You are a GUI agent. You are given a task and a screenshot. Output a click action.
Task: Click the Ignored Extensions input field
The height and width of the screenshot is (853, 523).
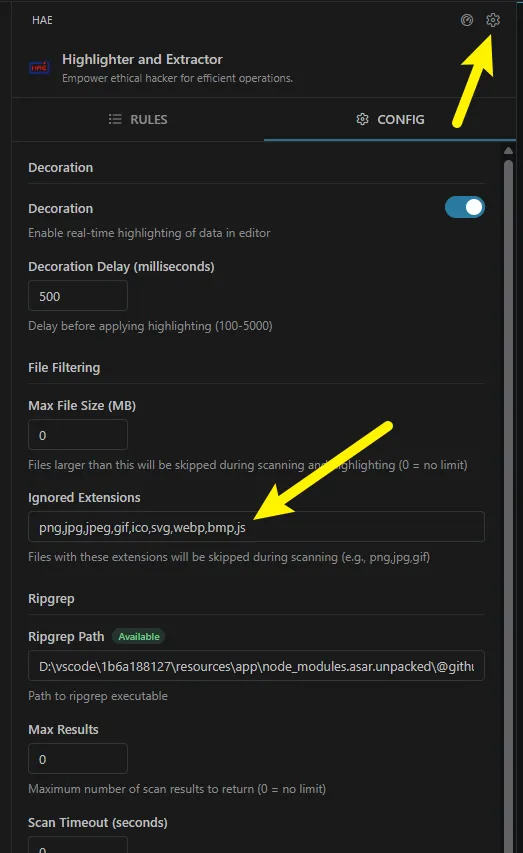256,527
